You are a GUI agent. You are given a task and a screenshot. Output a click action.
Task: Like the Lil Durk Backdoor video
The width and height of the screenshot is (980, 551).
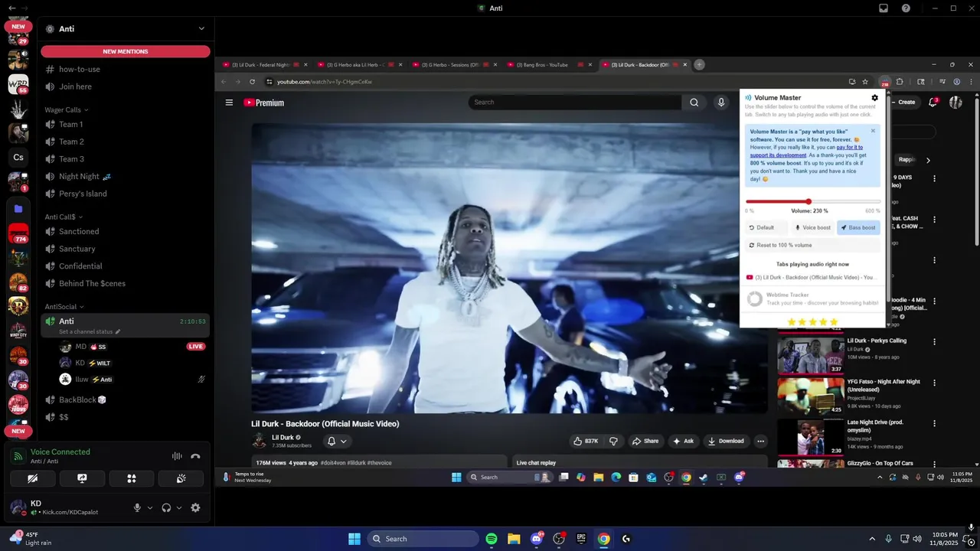pos(586,442)
